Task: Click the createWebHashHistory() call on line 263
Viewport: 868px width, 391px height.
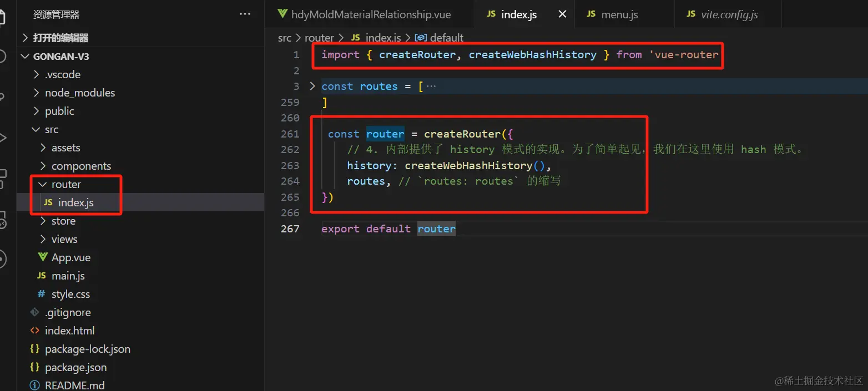Action: click(x=476, y=165)
